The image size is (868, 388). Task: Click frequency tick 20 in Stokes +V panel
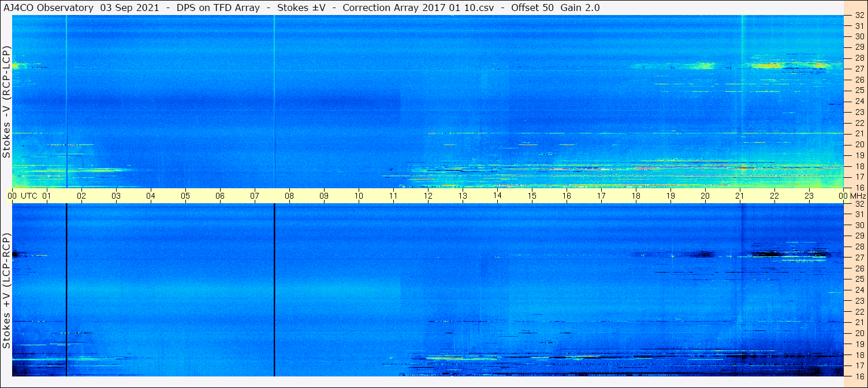click(859, 333)
